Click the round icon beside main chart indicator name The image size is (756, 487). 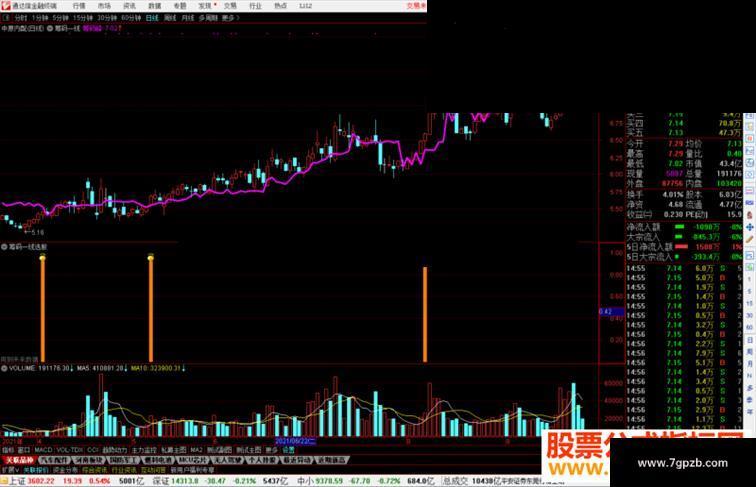coord(50,28)
